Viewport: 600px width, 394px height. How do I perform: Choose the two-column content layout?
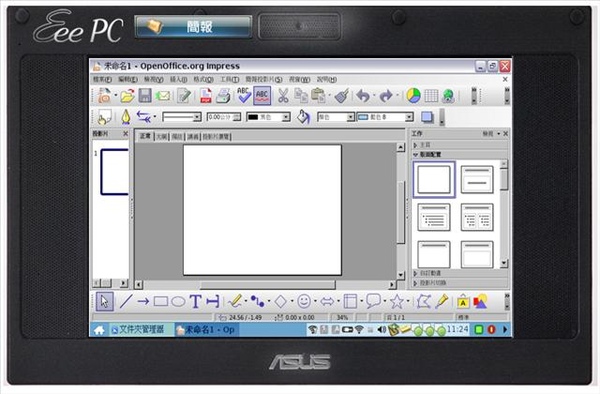pyautogui.click(x=477, y=217)
